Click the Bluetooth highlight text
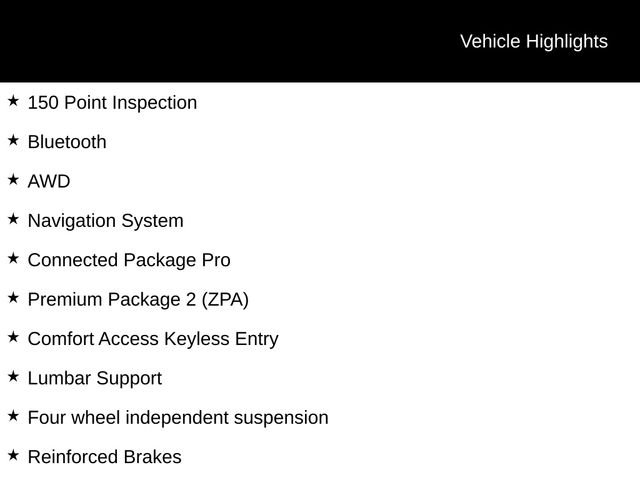 pyautogui.click(x=67, y=142)
